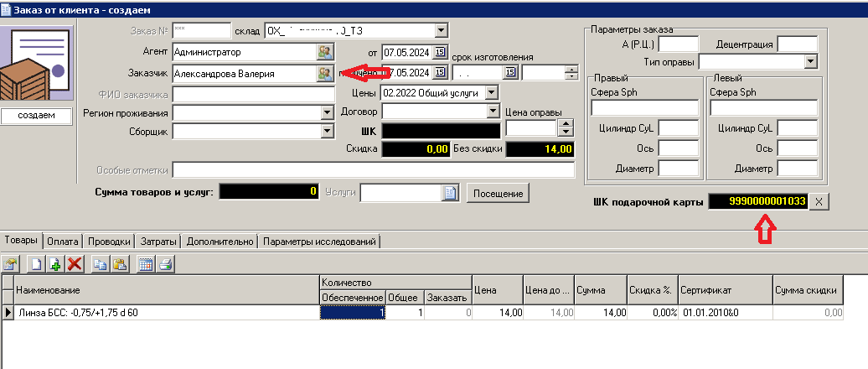This screenshot has height=369, width=868.
Task: Increase Цена оправы with the up spinner arrow
Action: click(566, 123)
